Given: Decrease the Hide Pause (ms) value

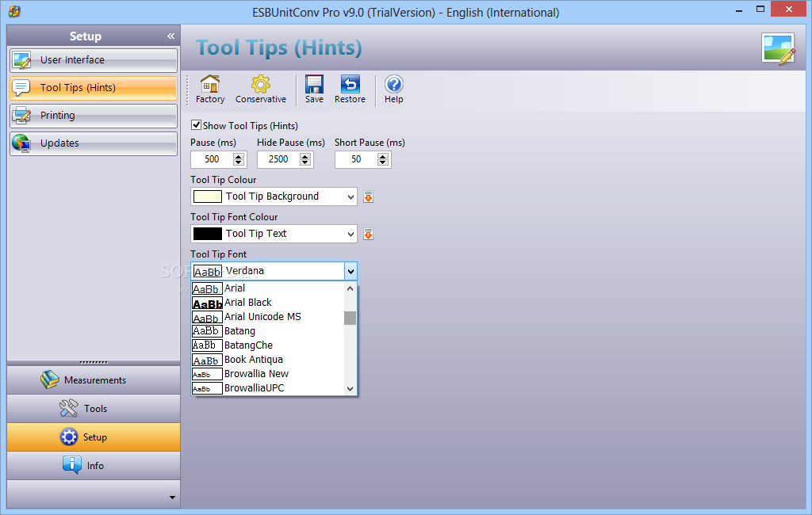Looking at the screenshot, I should coord(305,163).
